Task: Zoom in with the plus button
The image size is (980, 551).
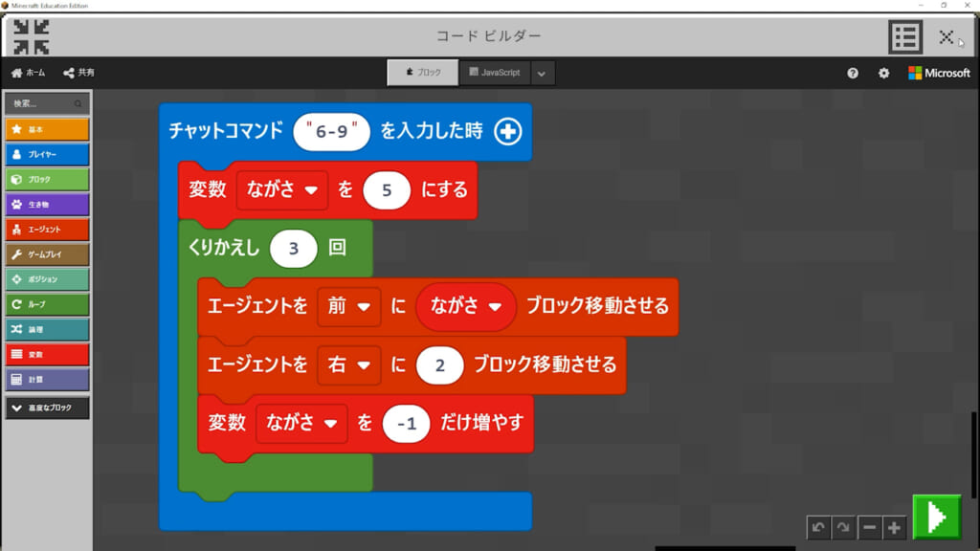Action: pos(894,527)
